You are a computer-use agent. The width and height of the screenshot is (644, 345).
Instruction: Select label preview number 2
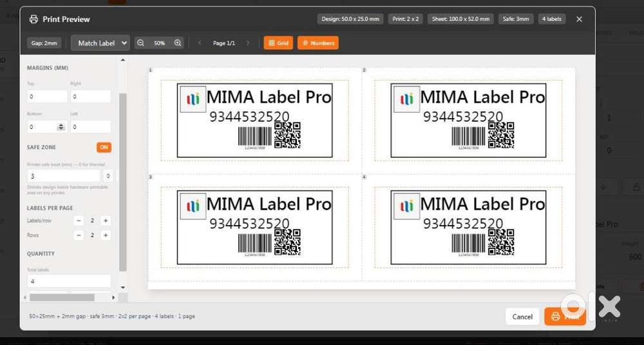[468, 120]
